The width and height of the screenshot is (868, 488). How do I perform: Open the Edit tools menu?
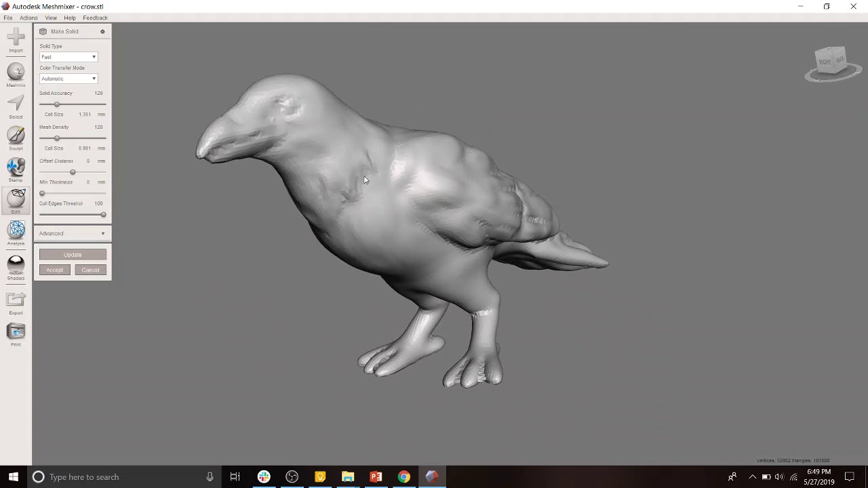(x=16, y=201)
